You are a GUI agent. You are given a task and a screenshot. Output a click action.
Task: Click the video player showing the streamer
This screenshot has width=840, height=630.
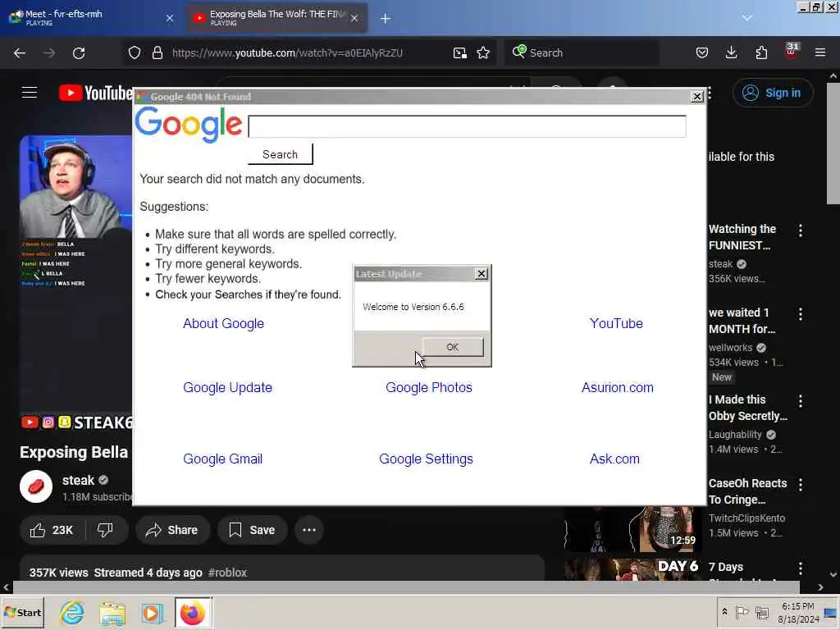coord(76,273)
